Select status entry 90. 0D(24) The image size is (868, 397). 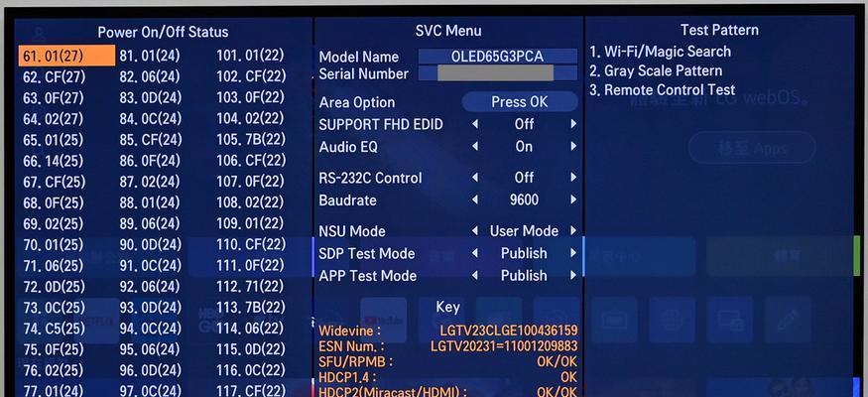(151, 245)
